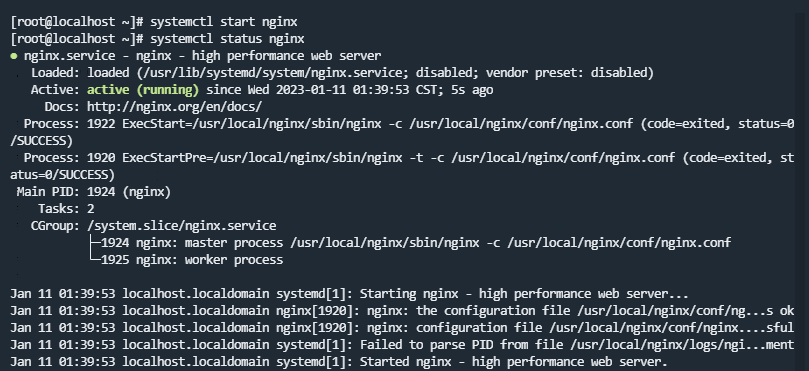
Task: Click the 'Started nginx' final log entry
Action: (x=339, y=362)
